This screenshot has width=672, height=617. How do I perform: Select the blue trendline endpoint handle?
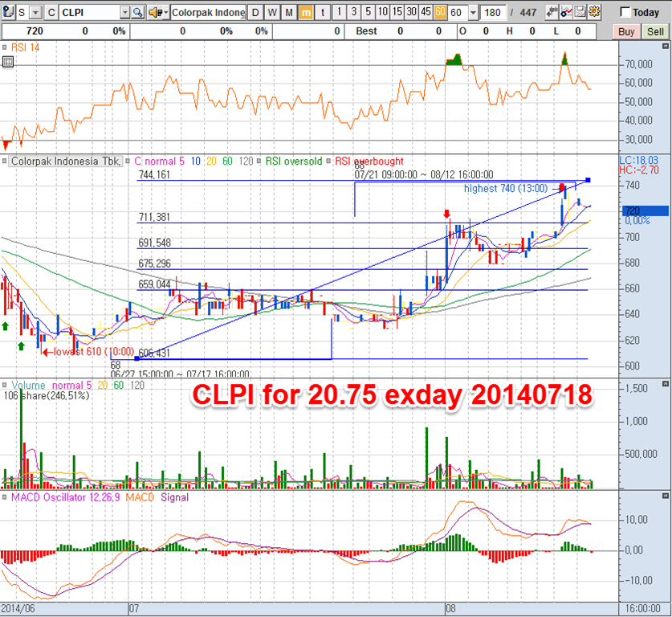coord(588,180)
